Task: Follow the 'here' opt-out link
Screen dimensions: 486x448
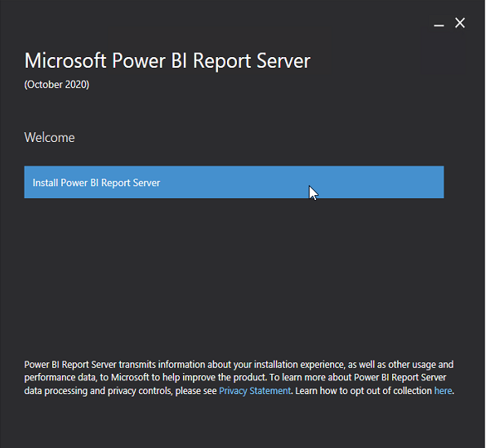Action: pos(443,391)
